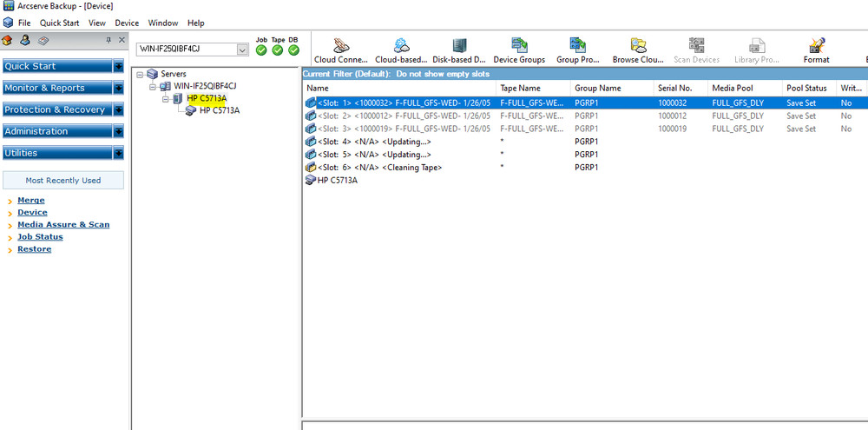This screenshot has width=868, height=430.
Task: Open the Device menu
Action: pyautogui.click(x=127, y=23)
